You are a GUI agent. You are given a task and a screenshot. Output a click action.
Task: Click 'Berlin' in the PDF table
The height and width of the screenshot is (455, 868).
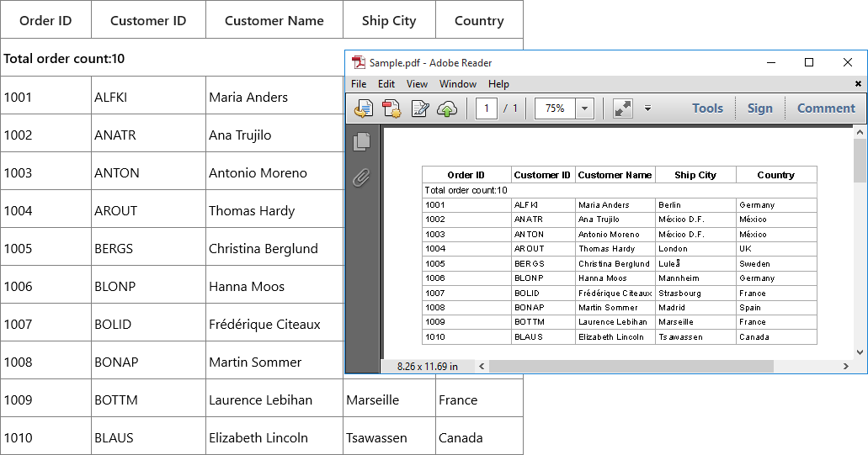tap(669, 204)
